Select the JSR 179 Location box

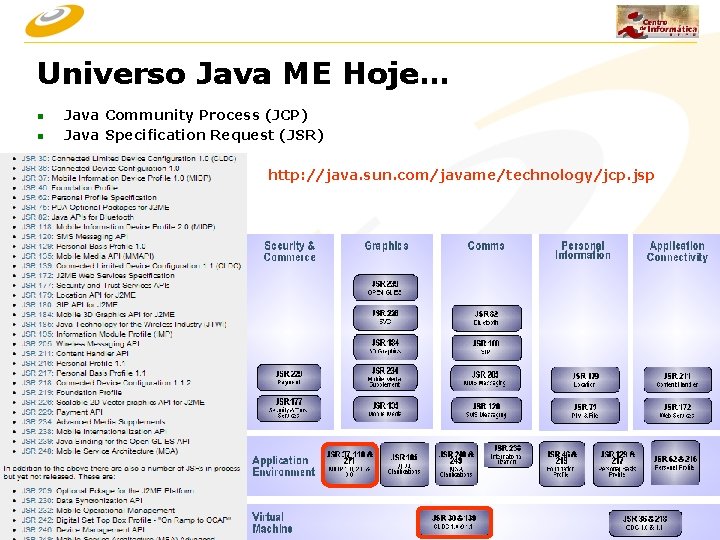point(585,380)
